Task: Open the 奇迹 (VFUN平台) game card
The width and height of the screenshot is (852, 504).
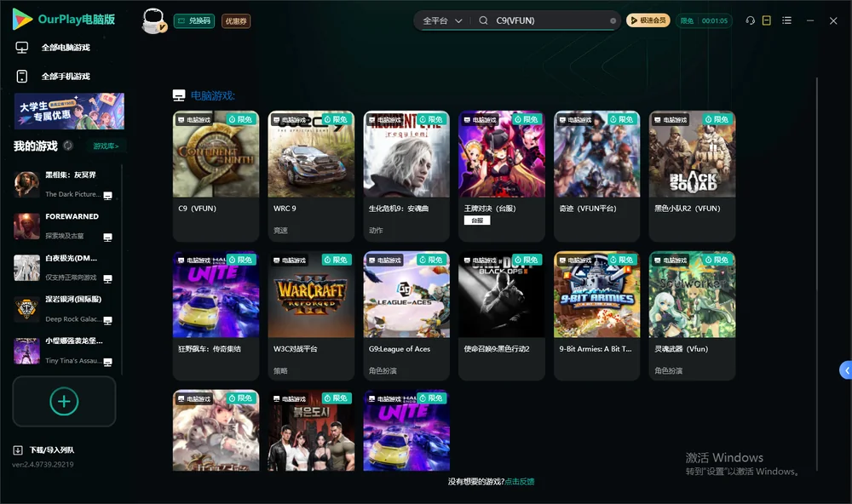Action: (x=597, y=176)
